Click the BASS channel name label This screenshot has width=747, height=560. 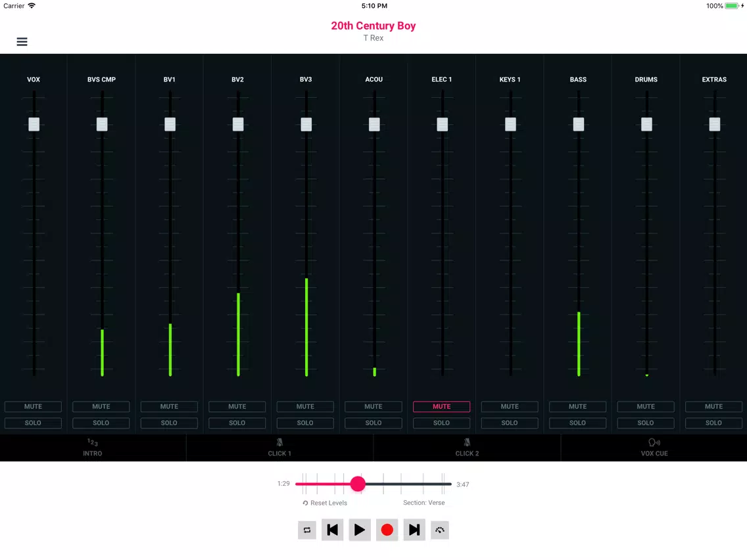(x=579, y=80)
